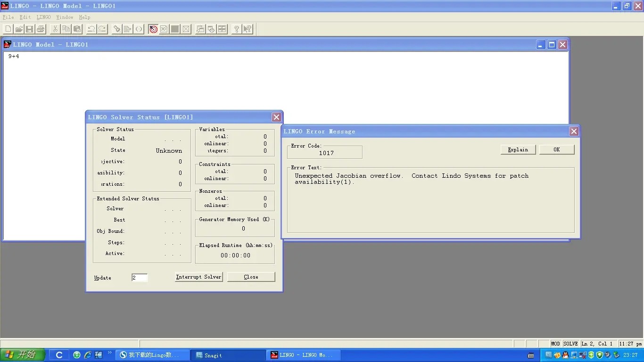The image size is (644, 362).
Task: Save the model with the floppy disk icon
Action: [30, 29]
